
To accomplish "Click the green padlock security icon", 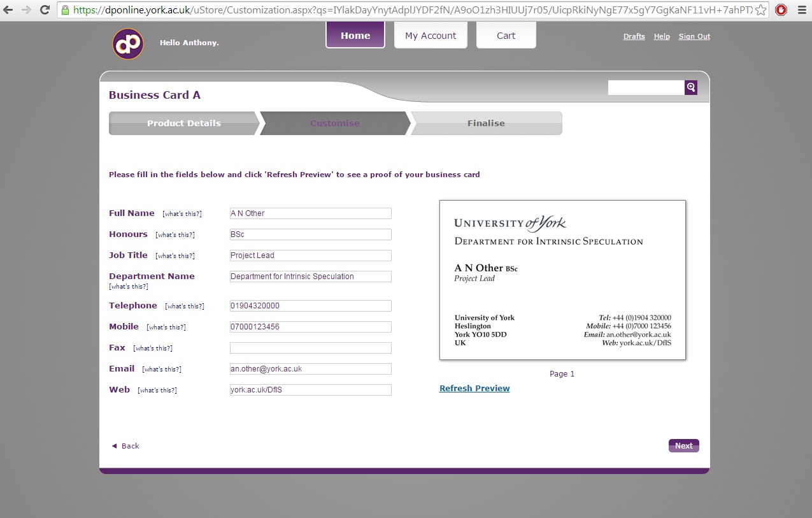I will coord(65,10).
